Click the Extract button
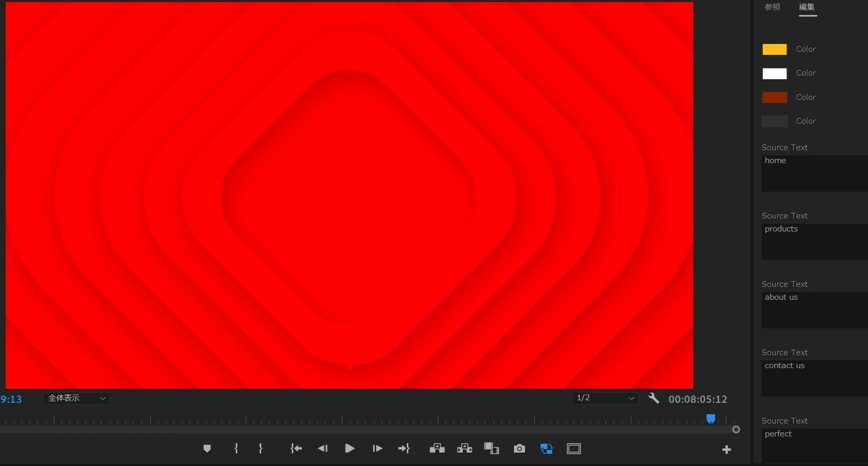The width and height of the screenshot is (868, 466). (x=464, y=448)
